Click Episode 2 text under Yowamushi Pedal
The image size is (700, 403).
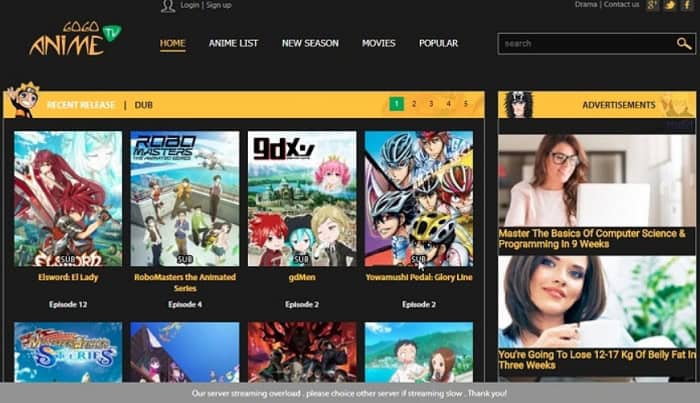click(x=419, y=304)
